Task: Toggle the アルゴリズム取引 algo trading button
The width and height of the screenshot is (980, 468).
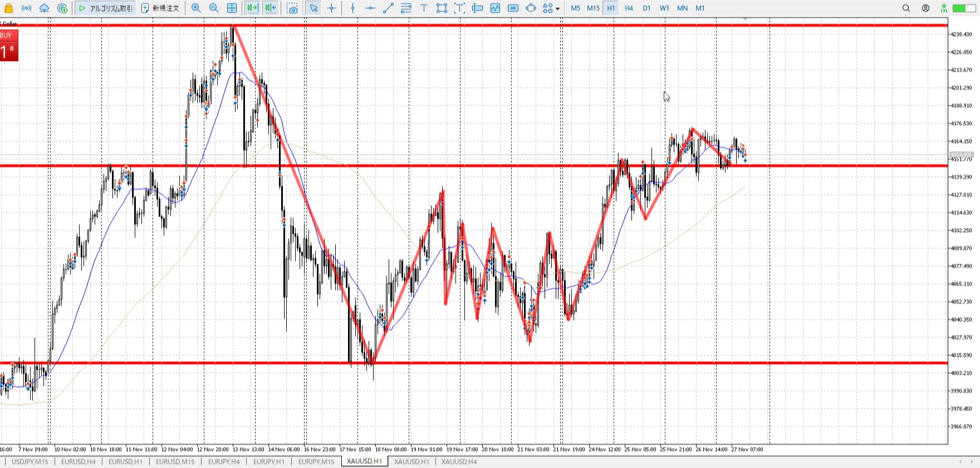Action: (x=106, y=8)
